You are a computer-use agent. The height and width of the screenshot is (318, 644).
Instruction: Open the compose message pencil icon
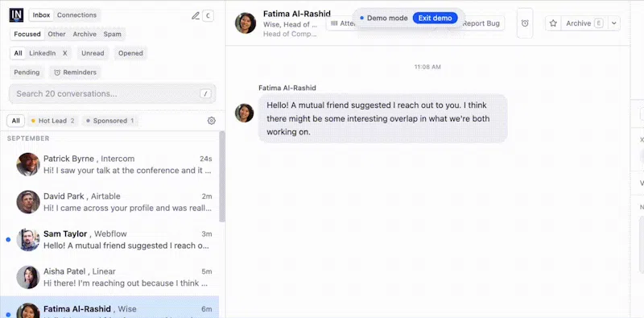(x=196, y=15)
